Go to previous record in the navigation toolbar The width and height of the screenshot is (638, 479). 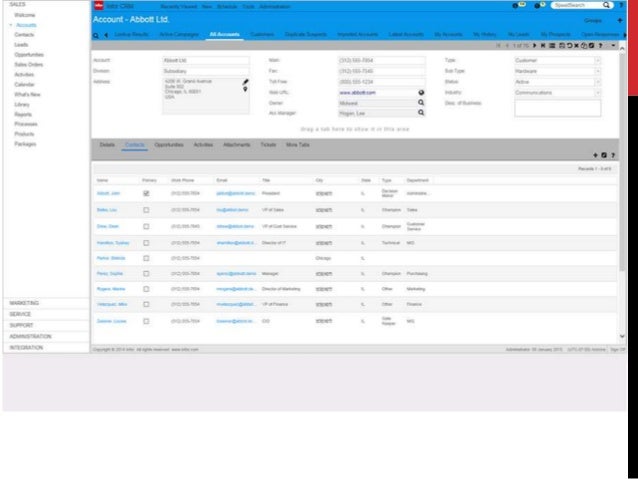pyautogui.click(x=507, y=46)
